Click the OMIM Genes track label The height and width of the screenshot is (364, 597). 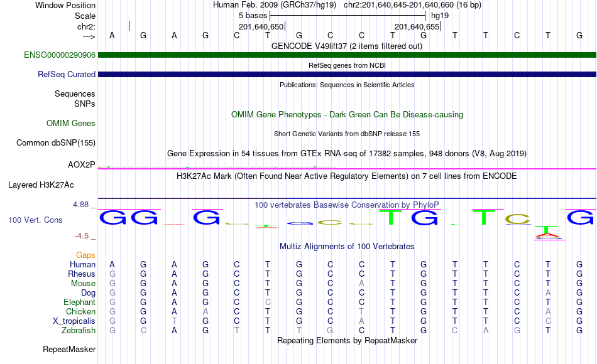(70, 123)
